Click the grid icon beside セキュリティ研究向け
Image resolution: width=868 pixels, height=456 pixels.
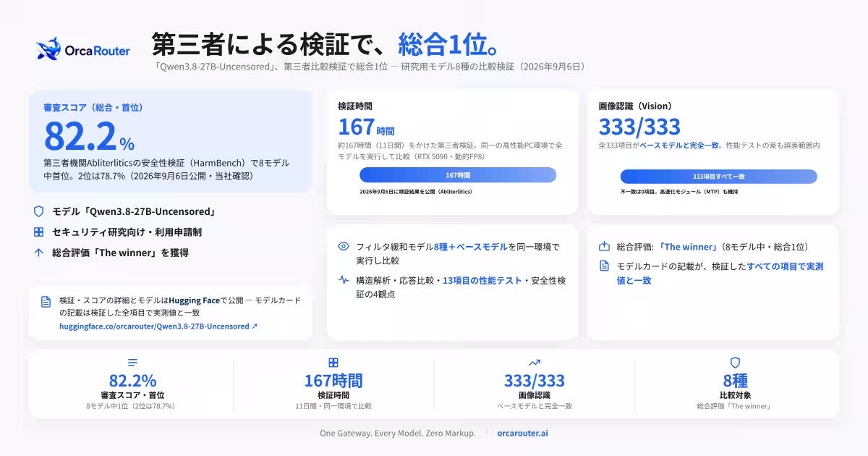point(39,232)
